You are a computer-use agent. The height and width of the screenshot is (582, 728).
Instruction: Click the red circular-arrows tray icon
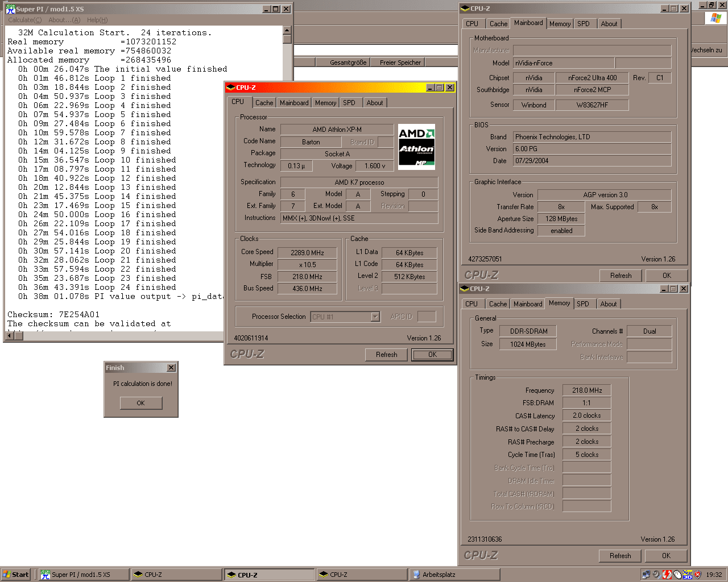point(667,575)
